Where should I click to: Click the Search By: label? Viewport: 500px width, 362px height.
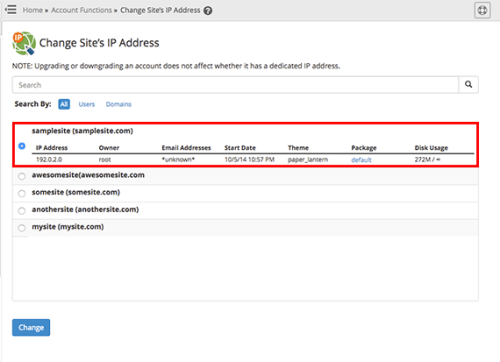tap(33, 104)
